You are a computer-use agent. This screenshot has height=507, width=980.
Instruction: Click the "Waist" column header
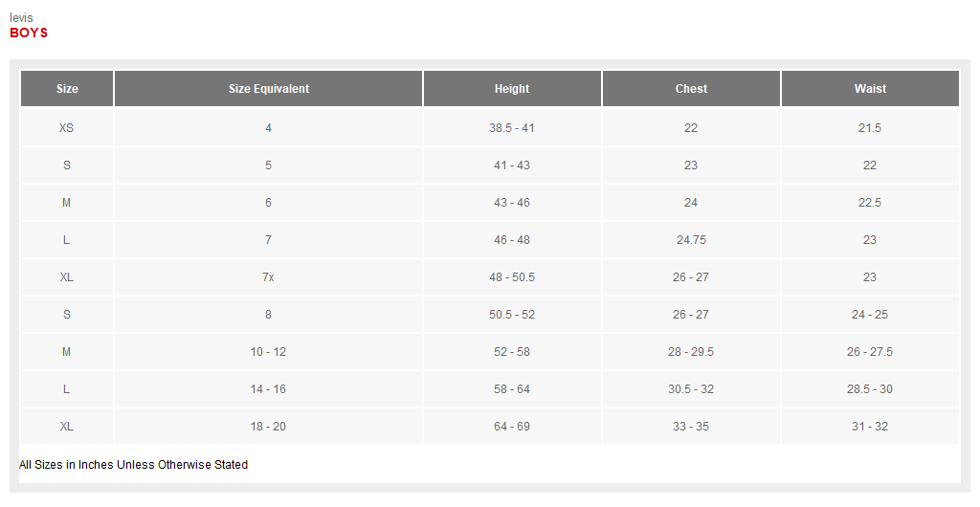pyautogui.click(x=870, y=89)
